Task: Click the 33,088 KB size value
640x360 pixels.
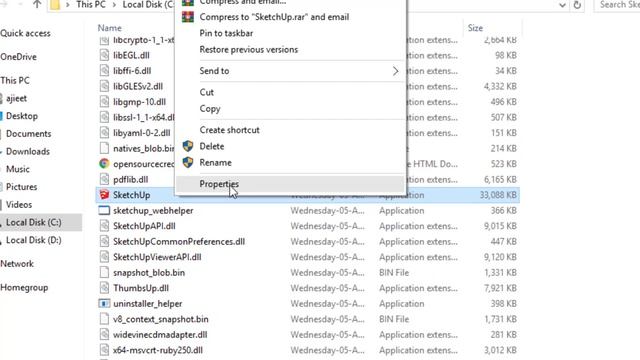Action: (x=498, y=195)
